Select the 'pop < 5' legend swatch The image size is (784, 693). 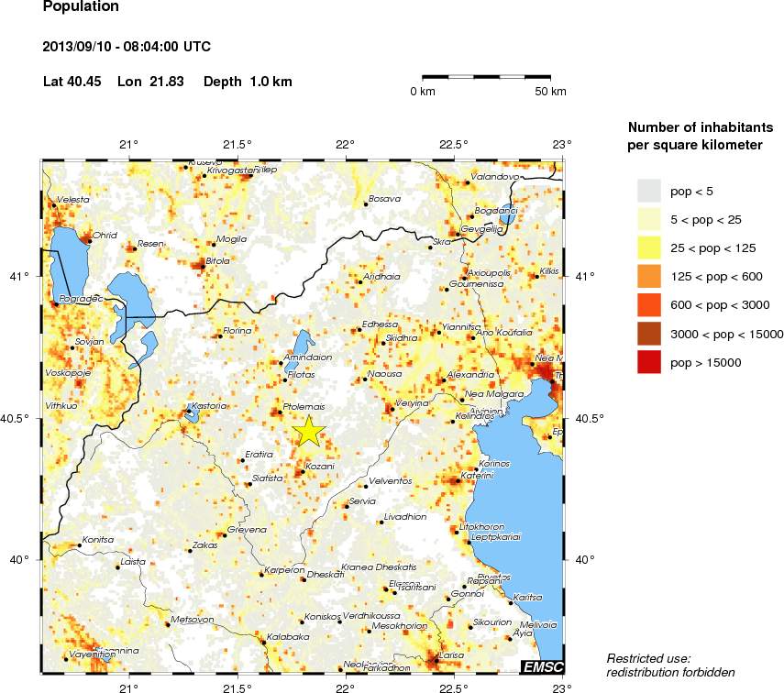coord(649,191)
